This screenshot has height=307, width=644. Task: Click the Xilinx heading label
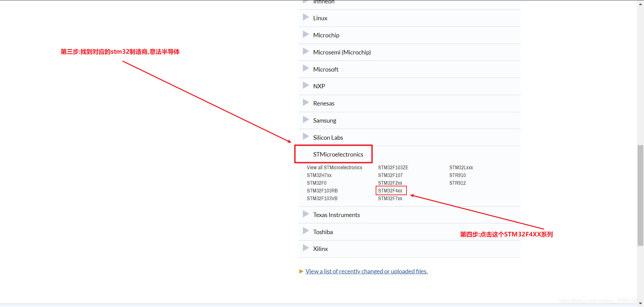coord(320,249)
